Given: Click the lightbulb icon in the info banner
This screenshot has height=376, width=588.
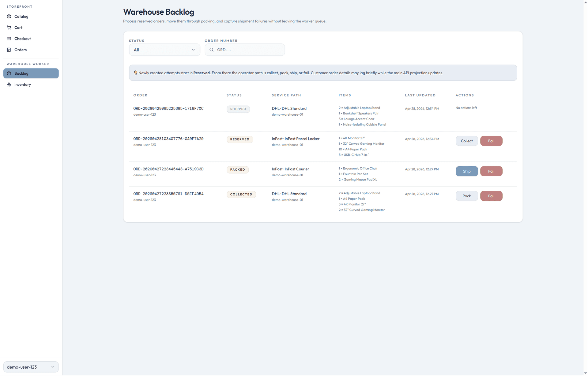Looking at the screenshot, I should point(135,73).
